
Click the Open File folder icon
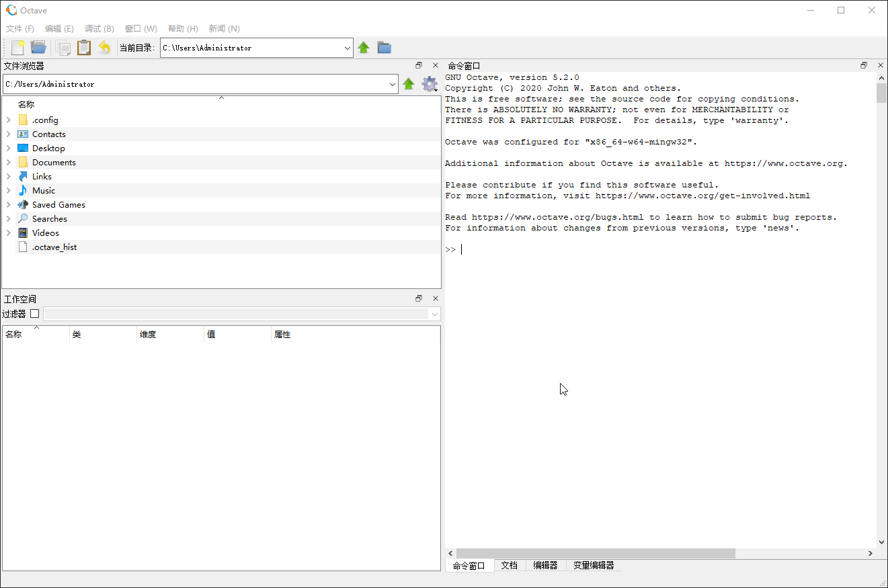click(38, 48)
